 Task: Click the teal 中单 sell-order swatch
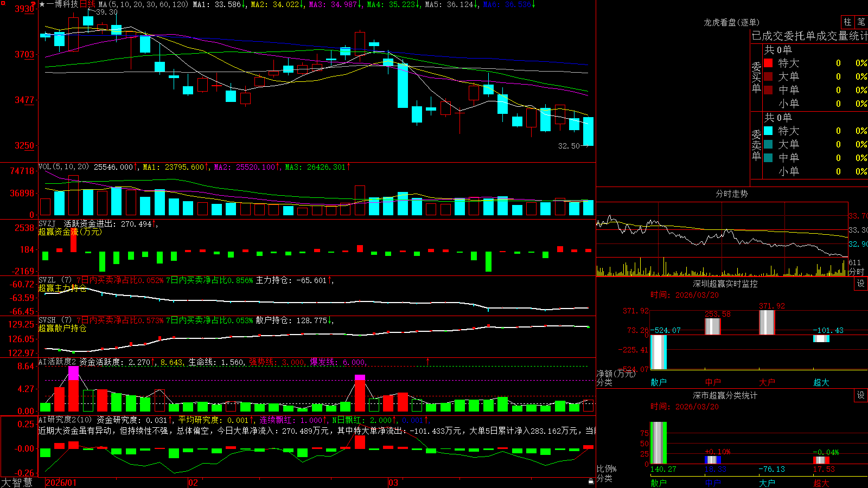(768, 158)
